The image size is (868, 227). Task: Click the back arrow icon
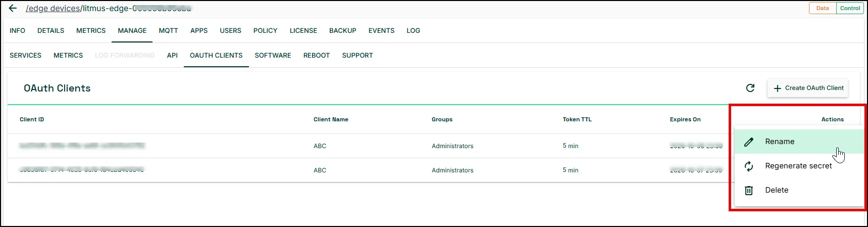pyautogui.click(x=13, y=8)
